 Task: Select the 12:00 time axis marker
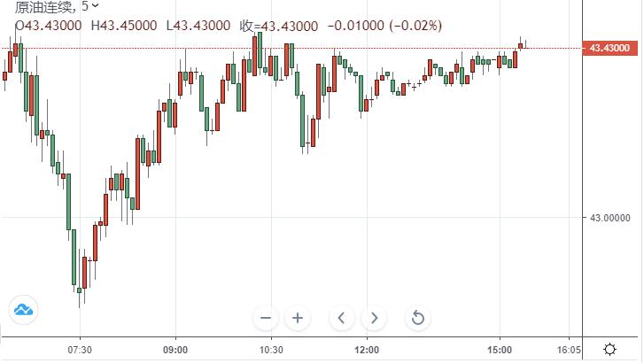point(367,350)
